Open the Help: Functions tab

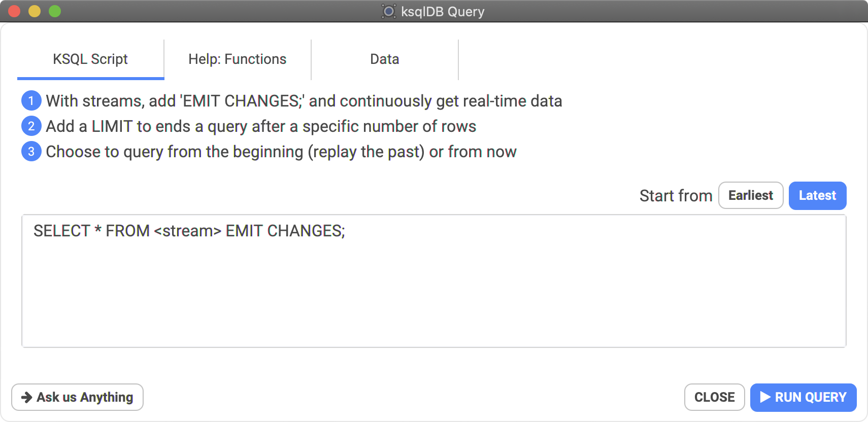tap(238, 59)
